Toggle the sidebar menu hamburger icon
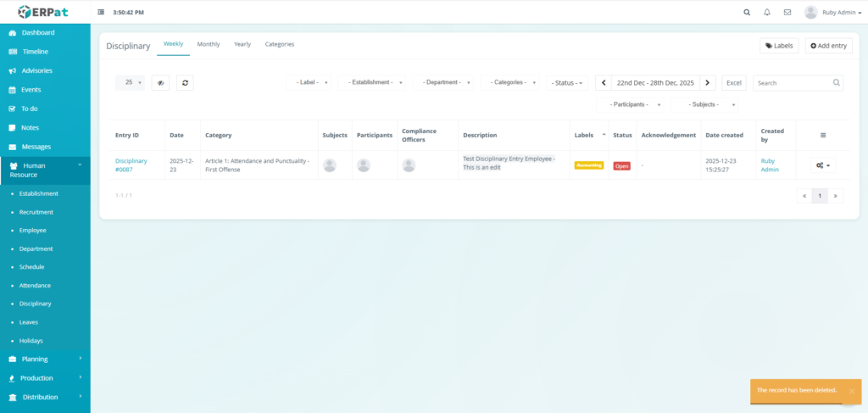Viewport: 868px width, 413px height. pyautogui.click(x=101, y=13)
